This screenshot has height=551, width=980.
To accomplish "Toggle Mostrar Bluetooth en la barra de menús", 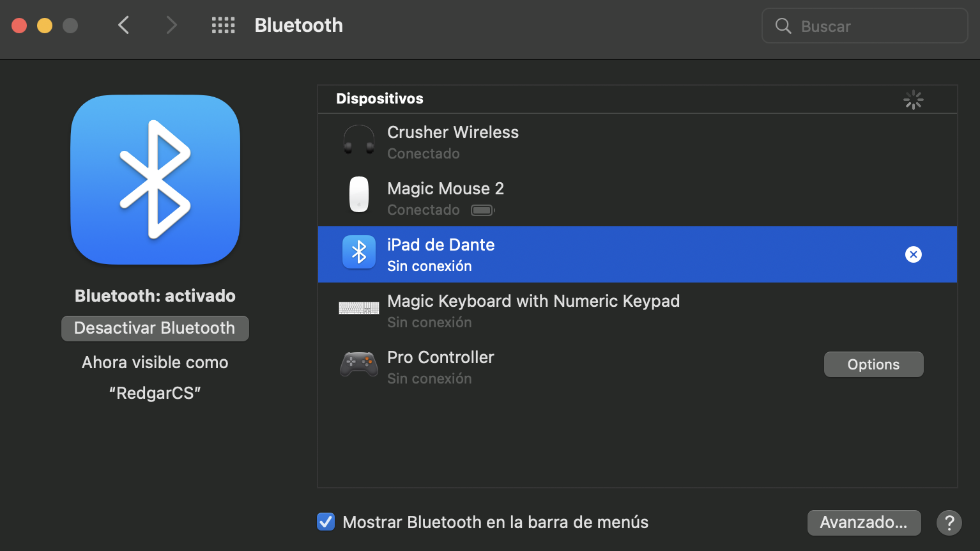I will pos(326,522).
